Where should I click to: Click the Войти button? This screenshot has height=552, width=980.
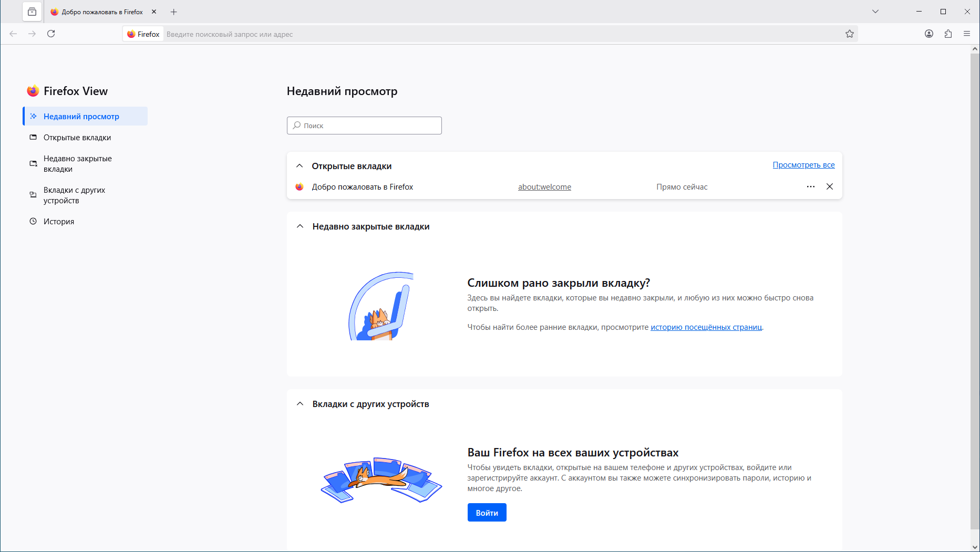coord(487,513)
